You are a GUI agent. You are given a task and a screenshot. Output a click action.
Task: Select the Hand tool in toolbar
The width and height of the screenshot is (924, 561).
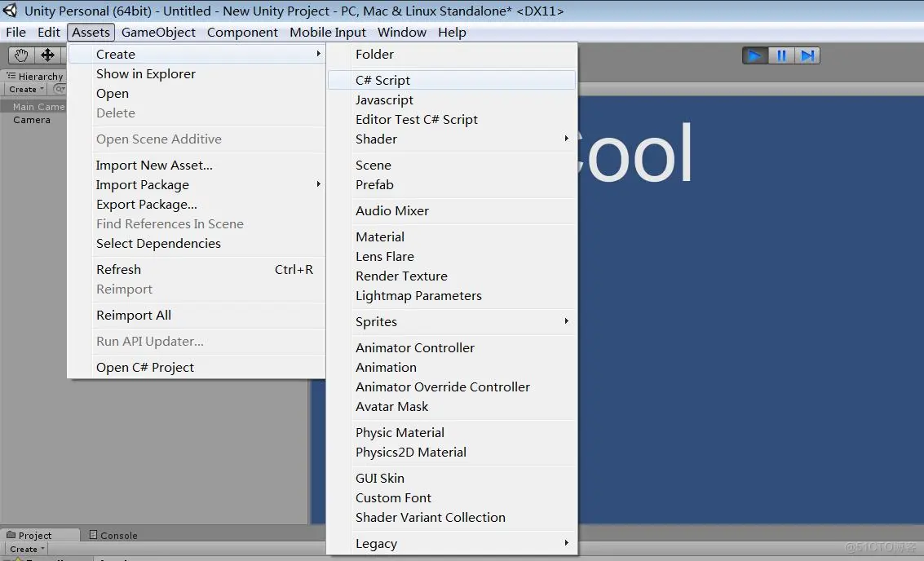(21, 55)
